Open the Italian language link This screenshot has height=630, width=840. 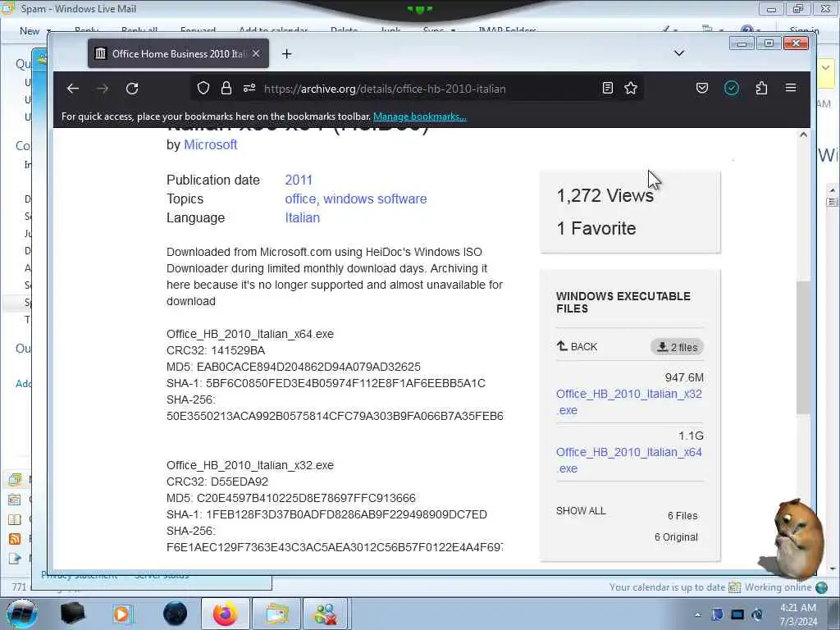pyautogui.click(x=302, y=217)
